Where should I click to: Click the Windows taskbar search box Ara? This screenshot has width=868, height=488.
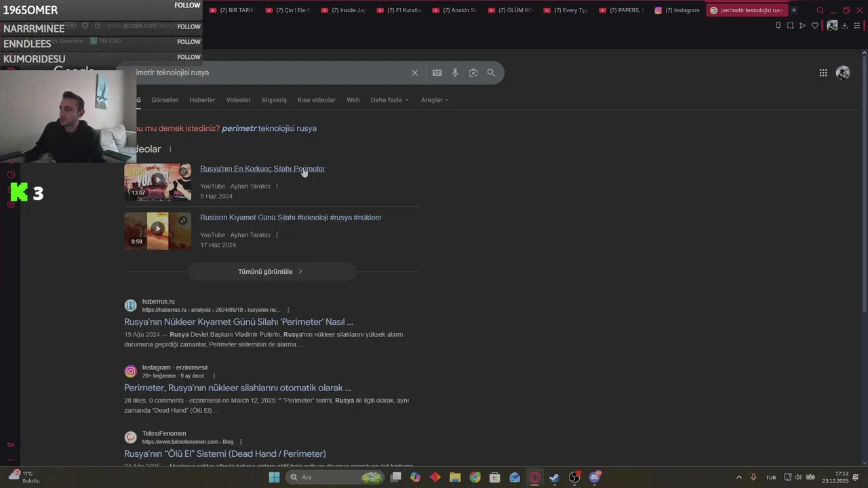pyautogui.click(x=335, y=477)
